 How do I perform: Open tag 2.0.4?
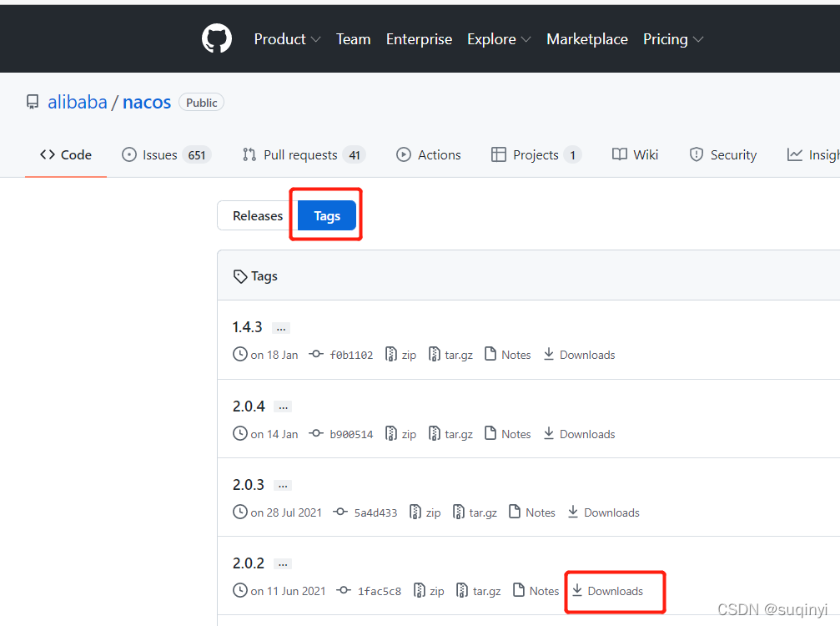[249, 406]
